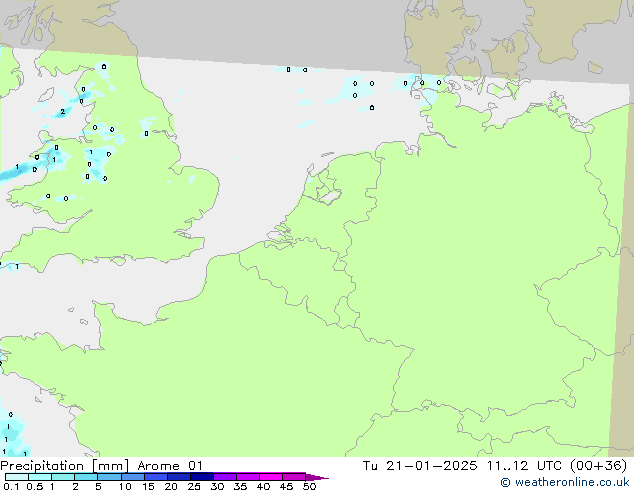Select the 1–2 mm legend swatch

click(63, 477)
